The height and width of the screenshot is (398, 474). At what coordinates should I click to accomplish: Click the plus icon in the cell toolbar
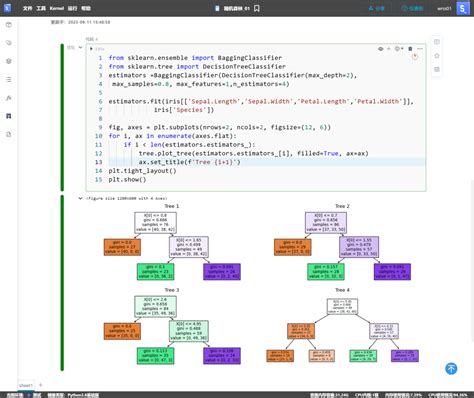(389, 49)
